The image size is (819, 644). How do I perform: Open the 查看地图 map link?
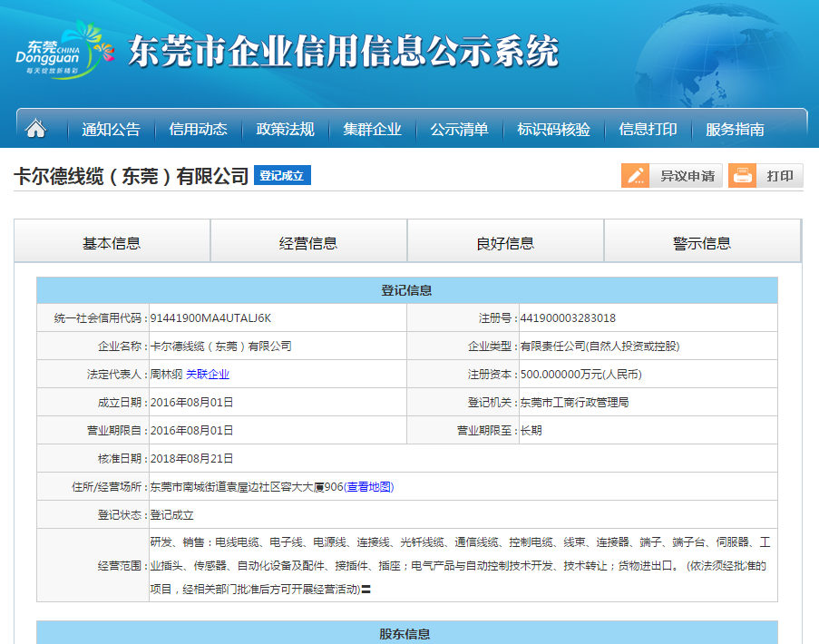point(369,487)
